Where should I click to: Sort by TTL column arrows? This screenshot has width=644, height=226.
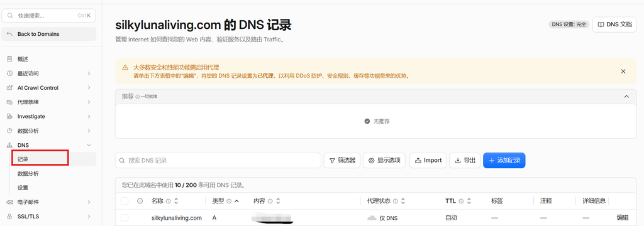click(469, 201)
